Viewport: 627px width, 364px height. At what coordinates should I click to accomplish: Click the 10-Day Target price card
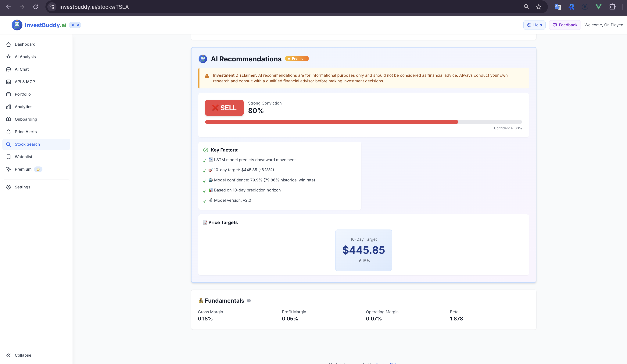[x=363, y=250]
